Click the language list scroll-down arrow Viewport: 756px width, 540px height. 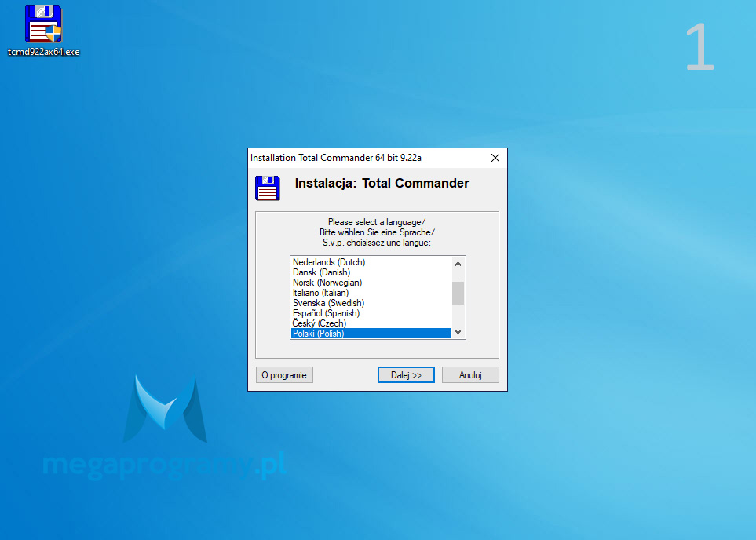(458, 332)
